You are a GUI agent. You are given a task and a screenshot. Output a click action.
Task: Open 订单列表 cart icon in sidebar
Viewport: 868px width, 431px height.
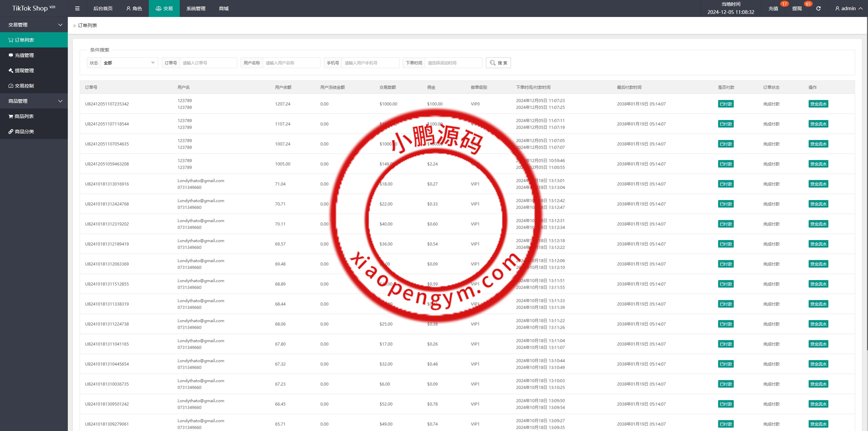[x=11, y=40]
